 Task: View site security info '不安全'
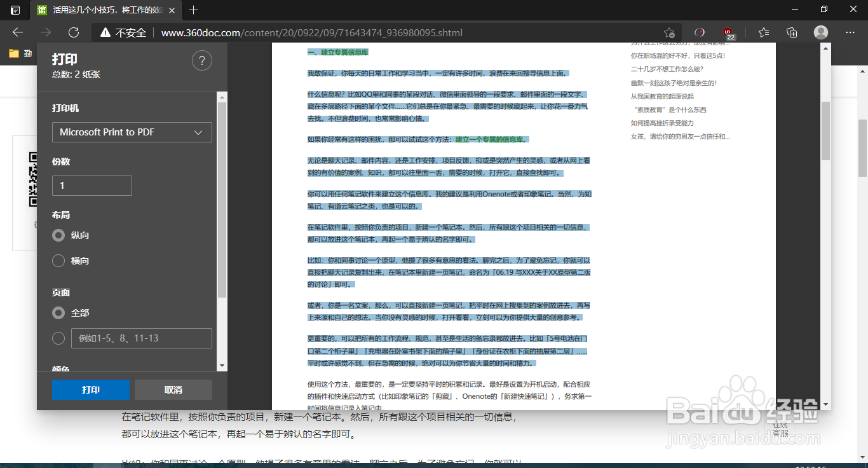point(123,32)
